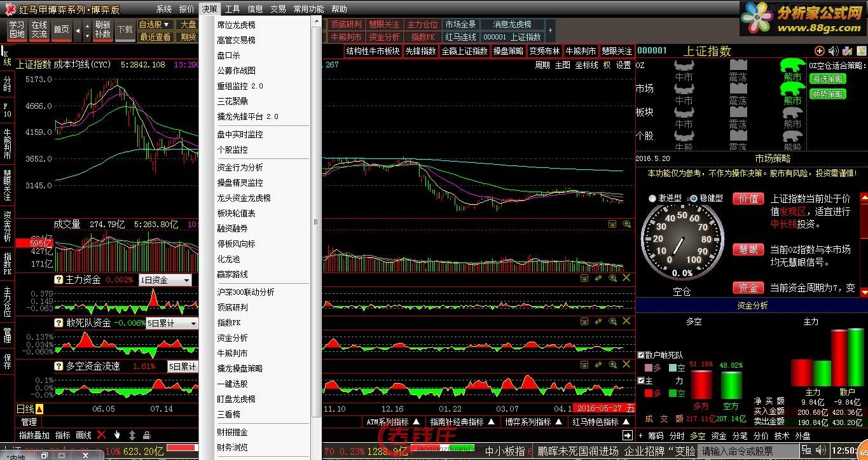Click the left arrow navigation button in toolbar
The width and height of the screenshot is (868, 460).
(x=78, y=30)
